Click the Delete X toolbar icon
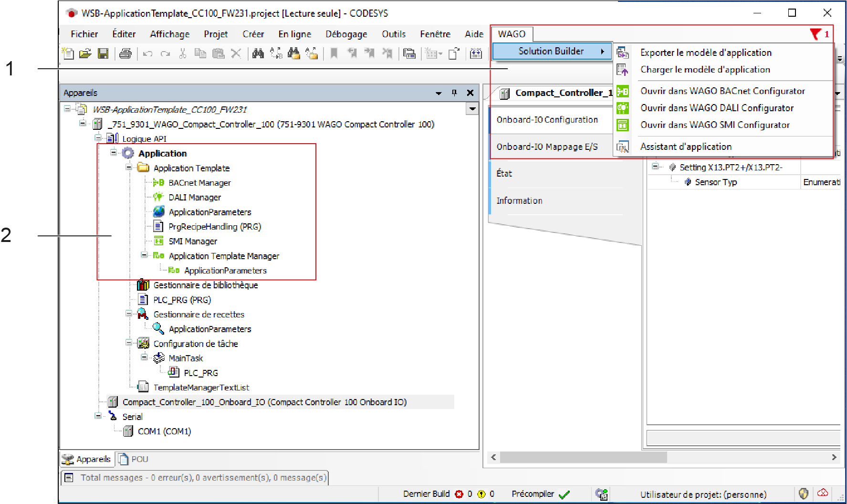 236,53
